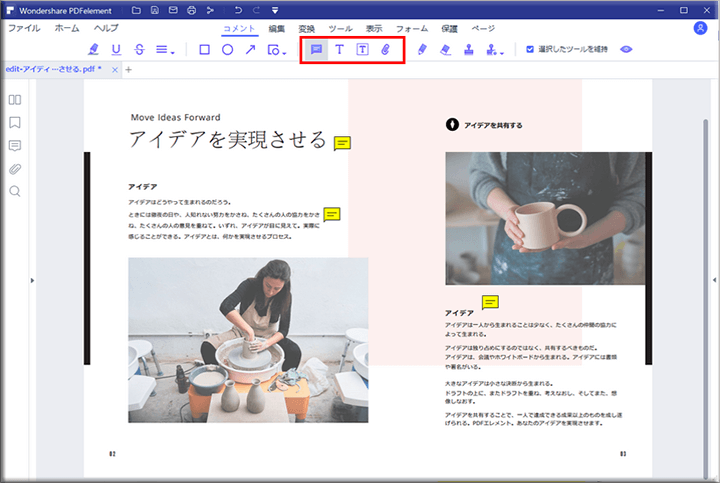Add a new document tab
The width and height of the screenshot is (720, 483).
[x=129, y=70]
